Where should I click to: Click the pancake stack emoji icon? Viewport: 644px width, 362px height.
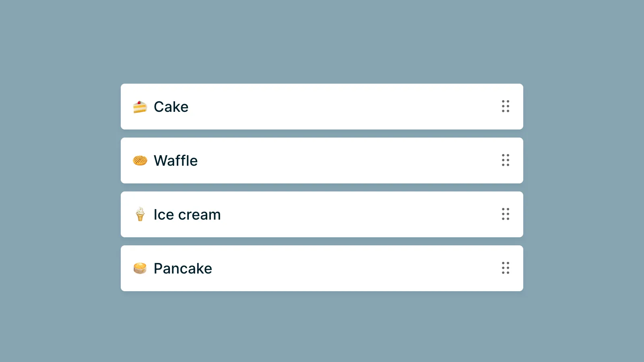[140, 268]
